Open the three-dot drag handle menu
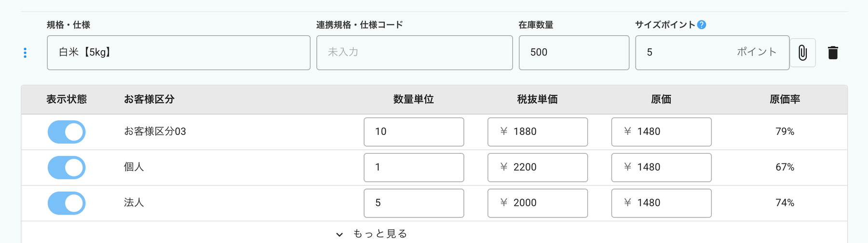868x243 pixels. pos(25,53)
